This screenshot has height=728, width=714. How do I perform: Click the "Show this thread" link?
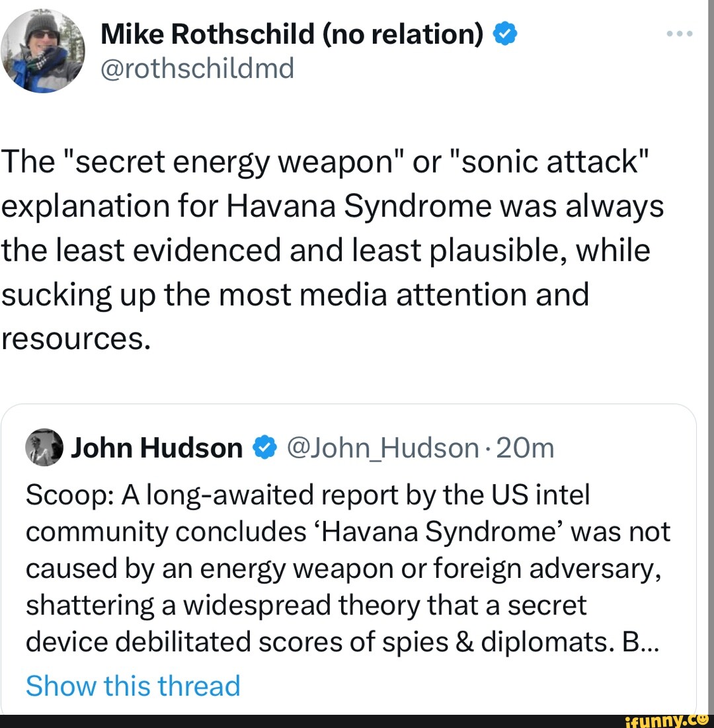coord(133,686)
